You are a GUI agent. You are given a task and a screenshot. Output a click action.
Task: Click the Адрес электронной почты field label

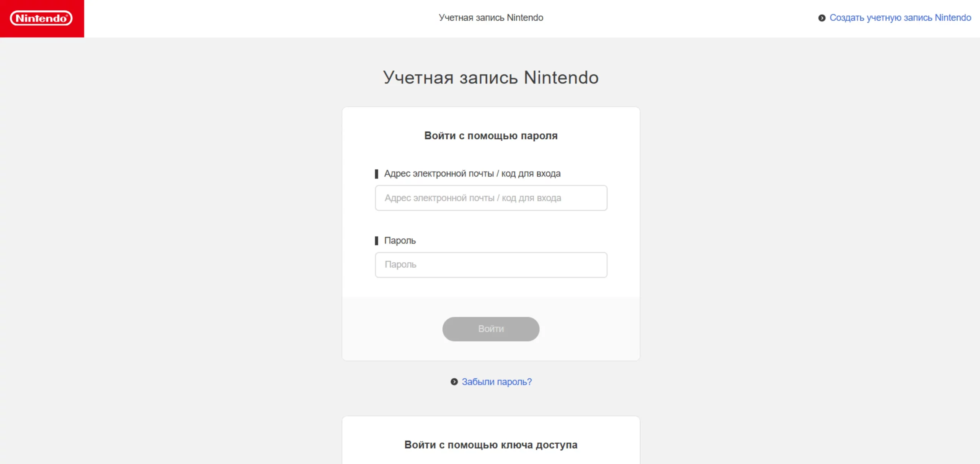pos(472,174)
